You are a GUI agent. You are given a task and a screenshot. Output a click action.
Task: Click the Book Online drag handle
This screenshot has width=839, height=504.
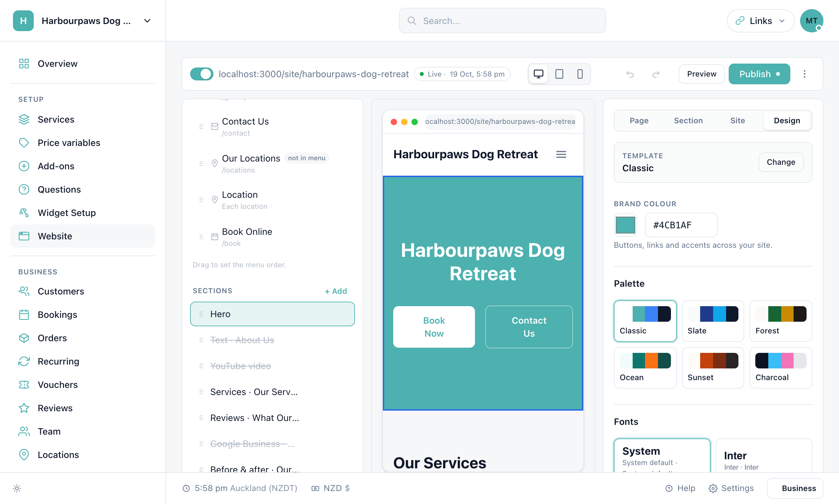coord(201,237)
